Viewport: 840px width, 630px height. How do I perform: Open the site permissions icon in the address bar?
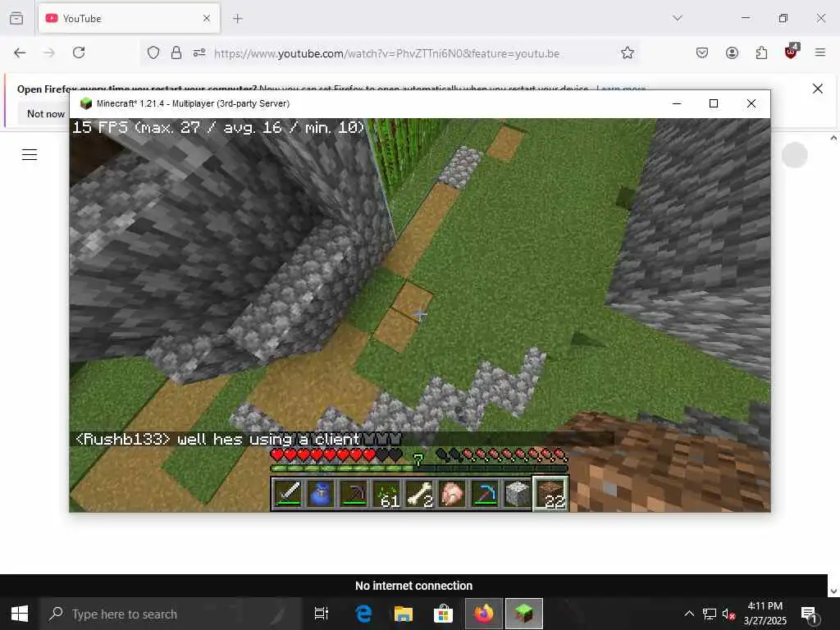199,52
